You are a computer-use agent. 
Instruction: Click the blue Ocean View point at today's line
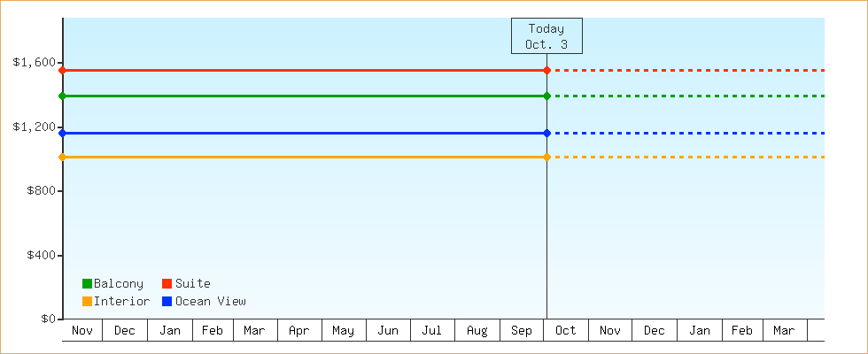click(x=546, y=133)
